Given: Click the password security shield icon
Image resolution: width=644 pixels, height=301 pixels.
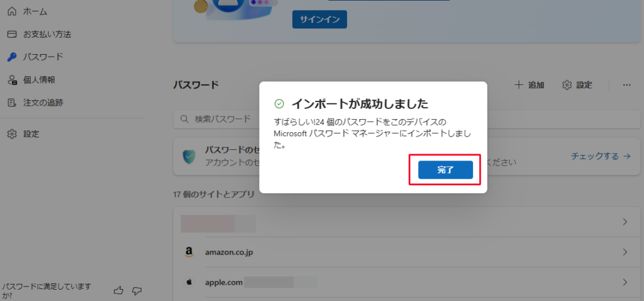Looking at the screenshot, I should (189, 157).
